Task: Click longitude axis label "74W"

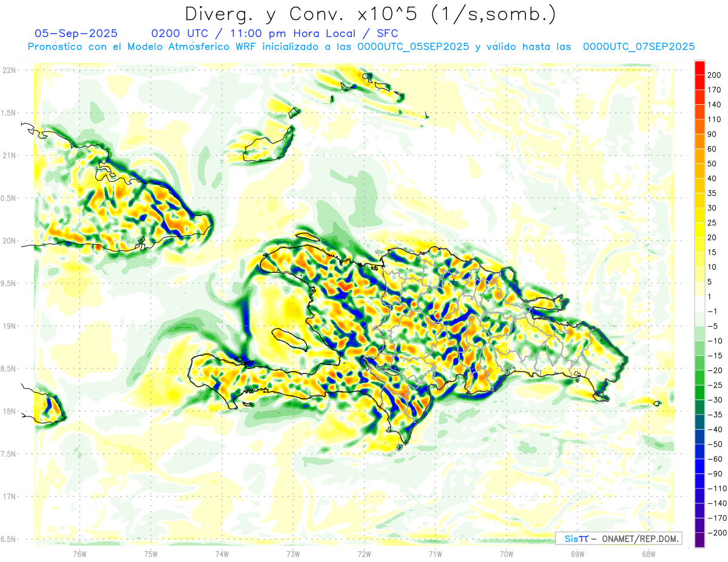Action: click(x=221, y=554)
